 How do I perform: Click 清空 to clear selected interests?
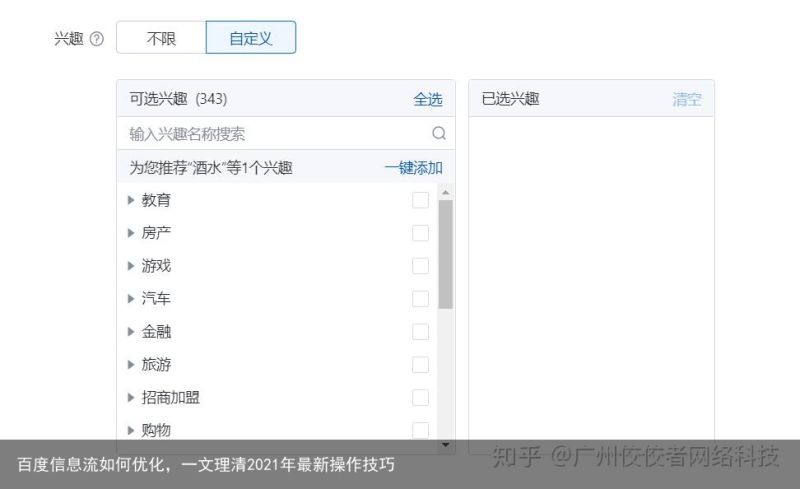(687, 99)
